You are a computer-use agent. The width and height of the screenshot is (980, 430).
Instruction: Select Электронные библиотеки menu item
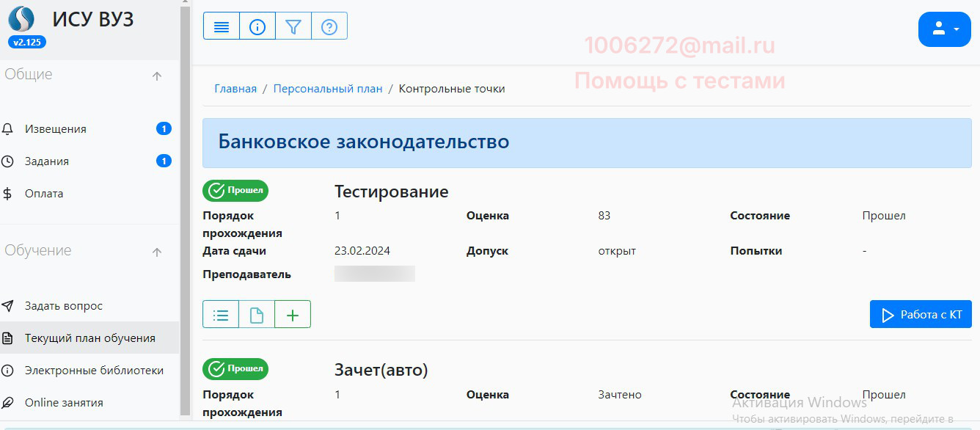coord(94,371)
